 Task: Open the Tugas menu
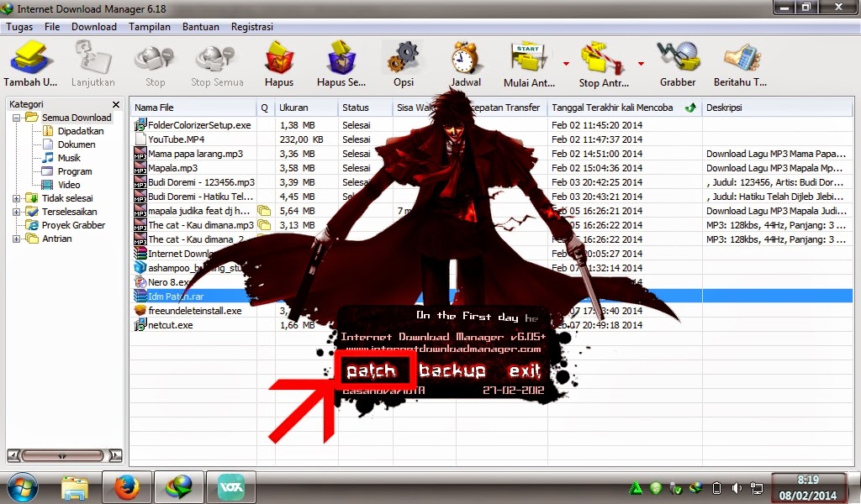(19, 27)
